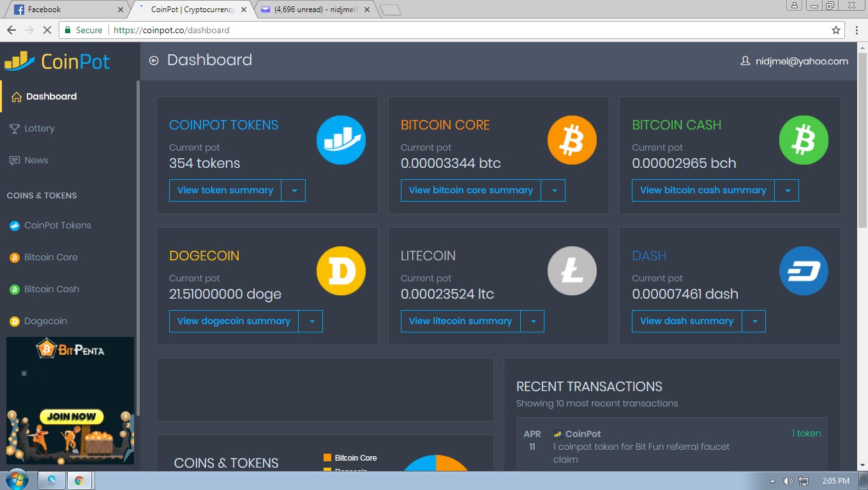The width and height of the screenshot is (868, 490).
Task: Click the small Dogecoin icon in the sidebar
Action: 15,321
